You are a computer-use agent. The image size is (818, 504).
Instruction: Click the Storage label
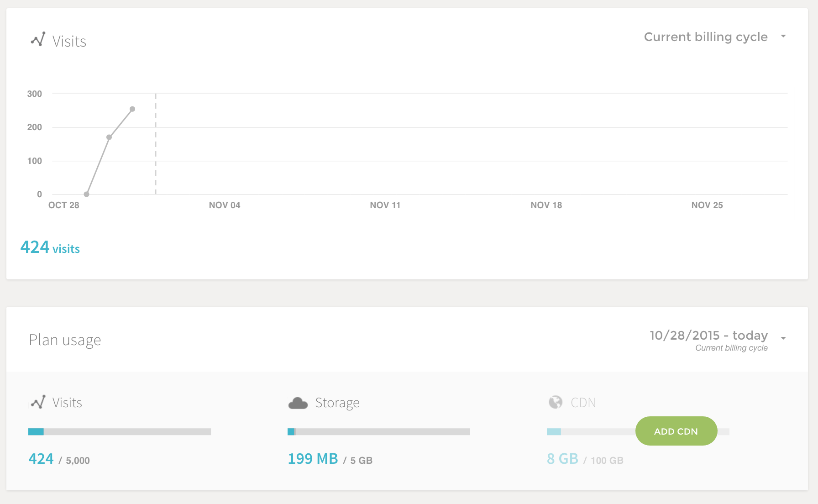point(337,403)
